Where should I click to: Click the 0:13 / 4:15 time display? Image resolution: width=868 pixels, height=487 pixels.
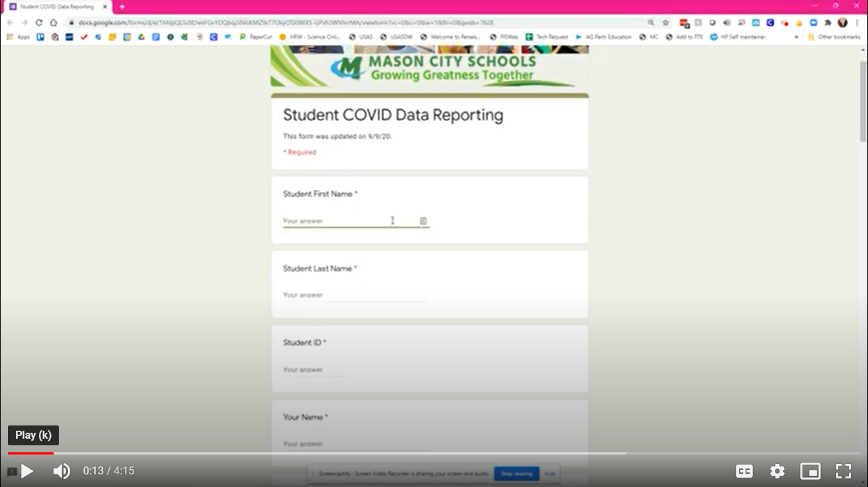pyautogui.click(x=108, y=471)
